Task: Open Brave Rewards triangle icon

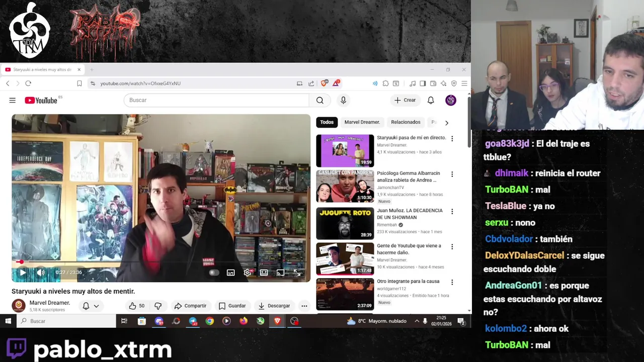Action: click(336, 83)
